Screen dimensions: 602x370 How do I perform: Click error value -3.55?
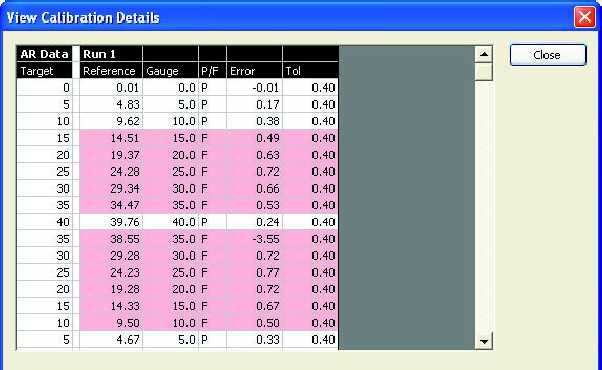254,239
